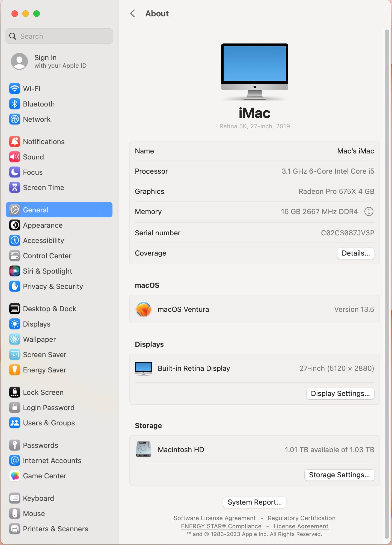392x545 pixels.
Task: Select the Users & Groups icon
Action: click(15, 423)
